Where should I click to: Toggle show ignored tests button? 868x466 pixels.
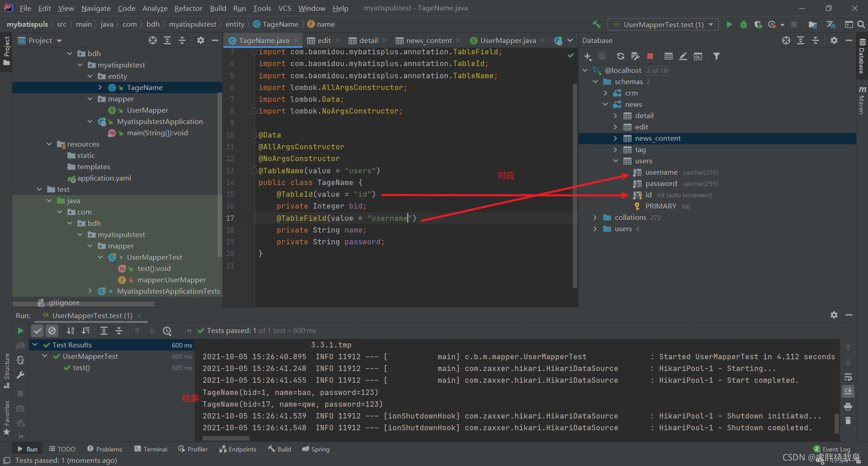coord(52,331)
